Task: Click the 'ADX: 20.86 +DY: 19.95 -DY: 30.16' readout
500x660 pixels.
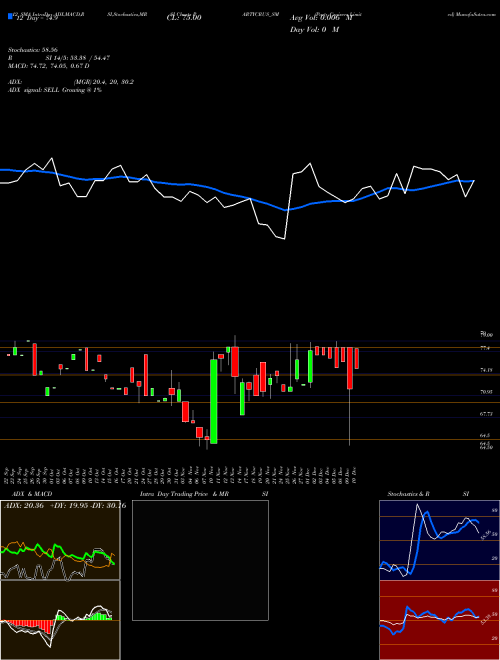Action: click(x=65, y=506)
